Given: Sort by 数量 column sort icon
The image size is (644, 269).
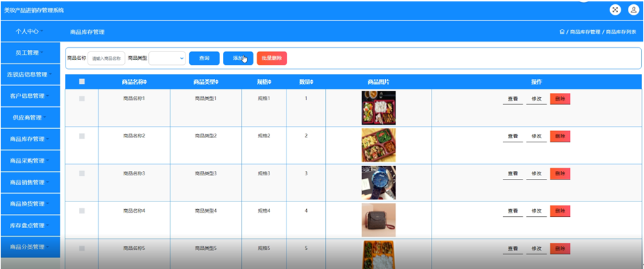Looking at the screenshot, I should (x=312, y=82).
